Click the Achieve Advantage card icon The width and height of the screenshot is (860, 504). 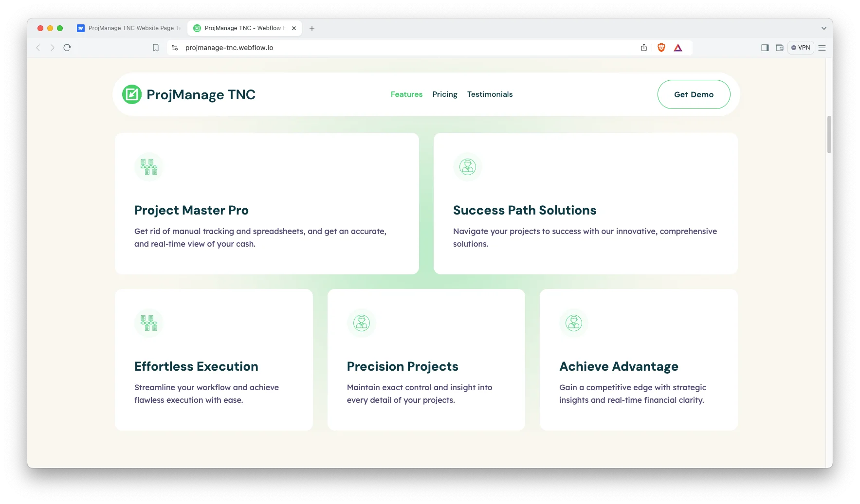[574, 323]
